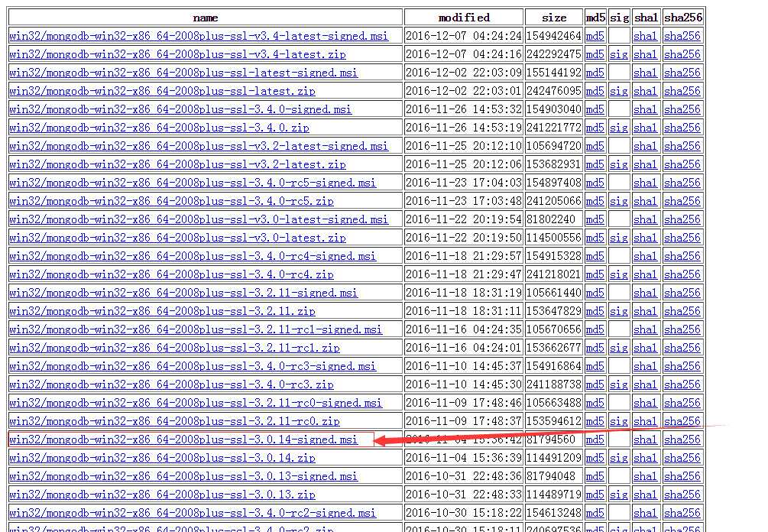Open sha1 link for ssl-v3.2-latest-signed.msi
The width and height of the screenshot is (768, 532).
tap(645, 146)
